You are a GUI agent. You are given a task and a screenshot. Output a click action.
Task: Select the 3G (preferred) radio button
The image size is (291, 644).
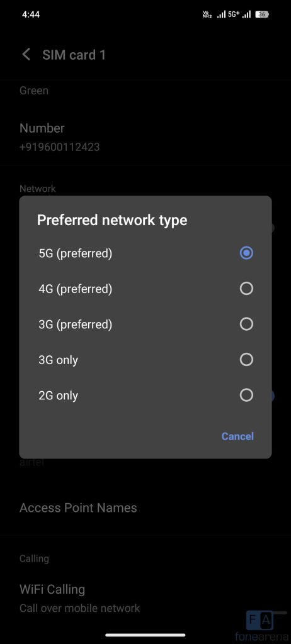coord(246,324)
